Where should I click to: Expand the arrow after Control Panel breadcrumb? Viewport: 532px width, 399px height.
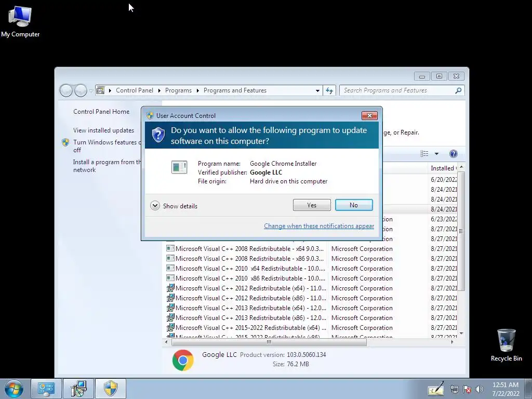[x=159, y=90]
